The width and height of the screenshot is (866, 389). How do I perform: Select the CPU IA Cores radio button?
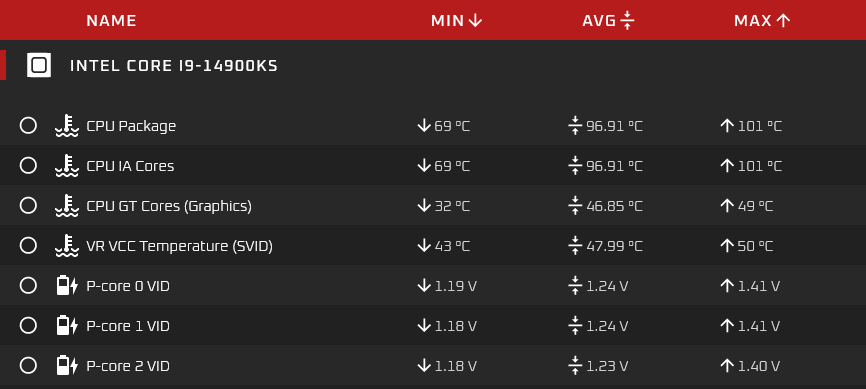click(28, 165)
